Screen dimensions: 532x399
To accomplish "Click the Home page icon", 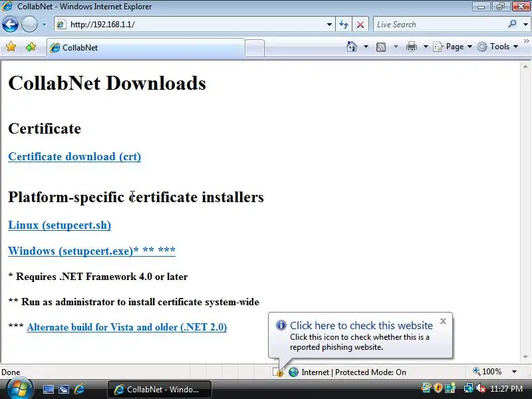I will click(352, 47).
